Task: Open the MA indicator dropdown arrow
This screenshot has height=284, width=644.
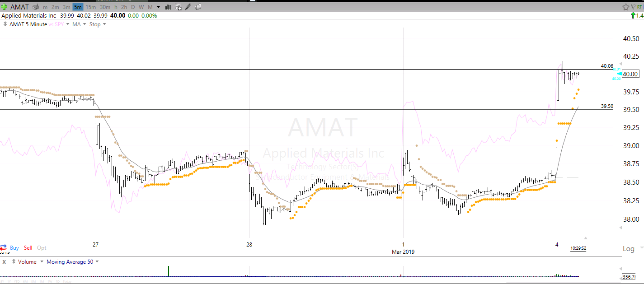Action: [x=85, y=24]
